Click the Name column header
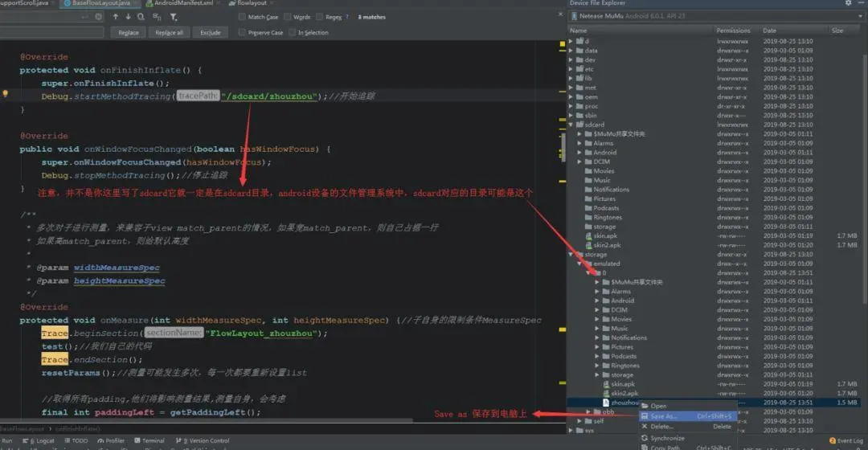Viewport: 868px width, 450px height. [x=641, y=31]
